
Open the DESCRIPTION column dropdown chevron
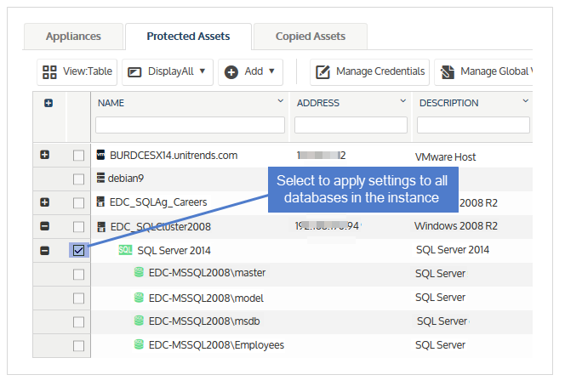(526, 101)
